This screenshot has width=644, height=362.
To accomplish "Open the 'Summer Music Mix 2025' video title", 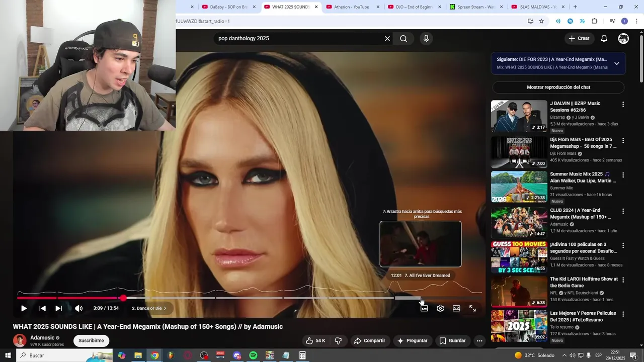I will pos(583,177).
